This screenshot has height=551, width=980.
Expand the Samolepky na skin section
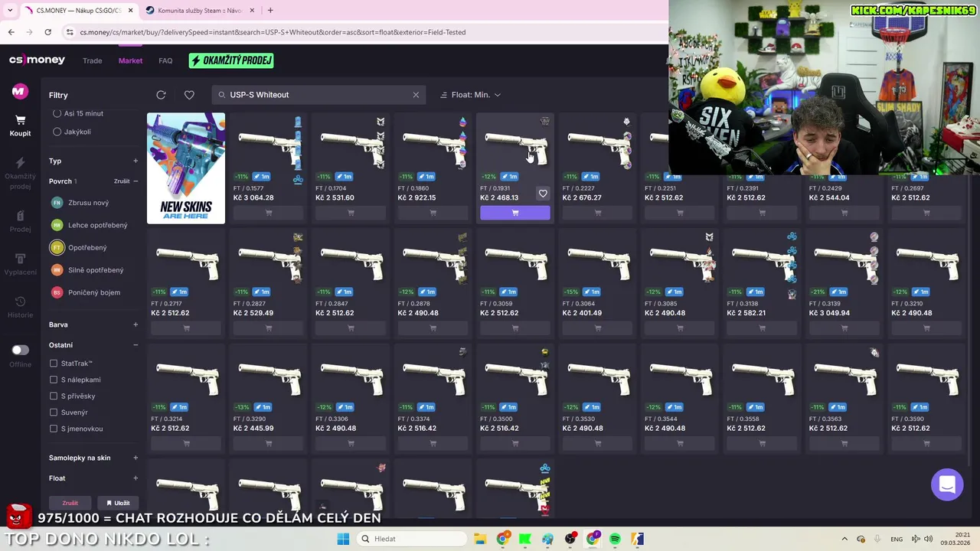pos(136,458)
